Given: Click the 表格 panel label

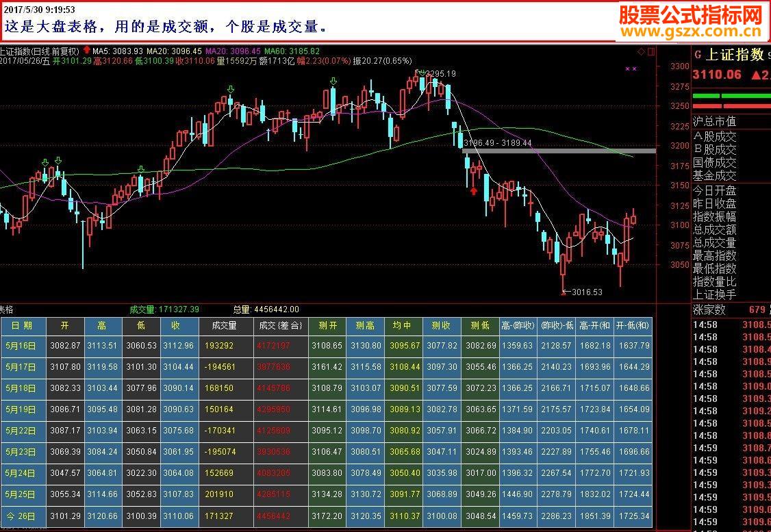Looking at the screenshot, I should click(6, 309).
